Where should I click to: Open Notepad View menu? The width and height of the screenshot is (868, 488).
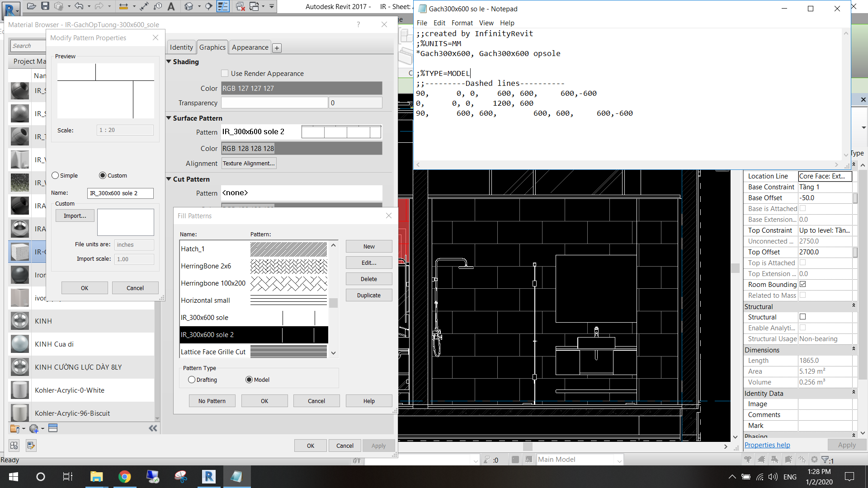(486, 23)
